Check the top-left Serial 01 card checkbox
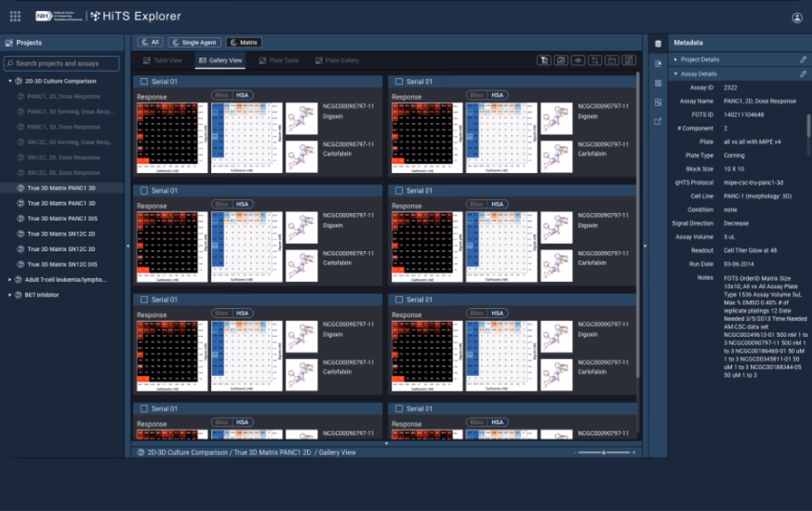The height and width of the screenshot is (511, 812). point(144,82)
